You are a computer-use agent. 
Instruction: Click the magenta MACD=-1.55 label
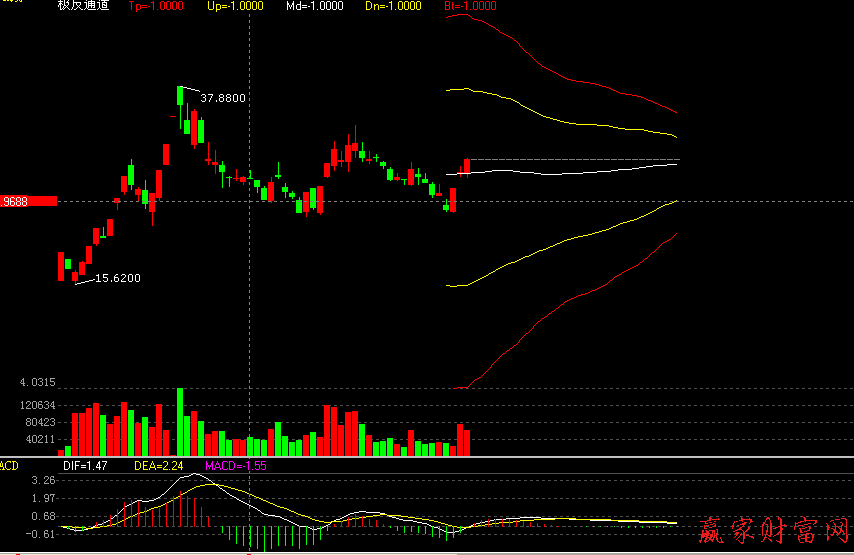[235, 466]
